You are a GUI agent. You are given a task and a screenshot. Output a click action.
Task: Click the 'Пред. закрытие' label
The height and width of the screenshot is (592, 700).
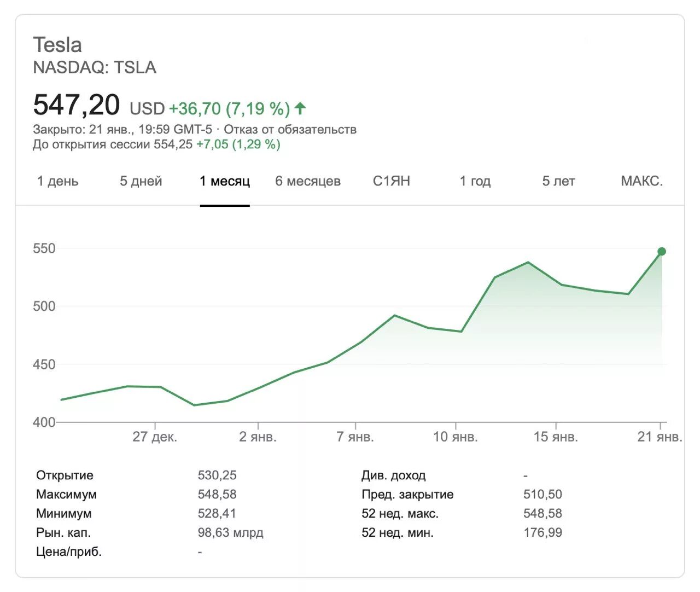pos(407,494)
